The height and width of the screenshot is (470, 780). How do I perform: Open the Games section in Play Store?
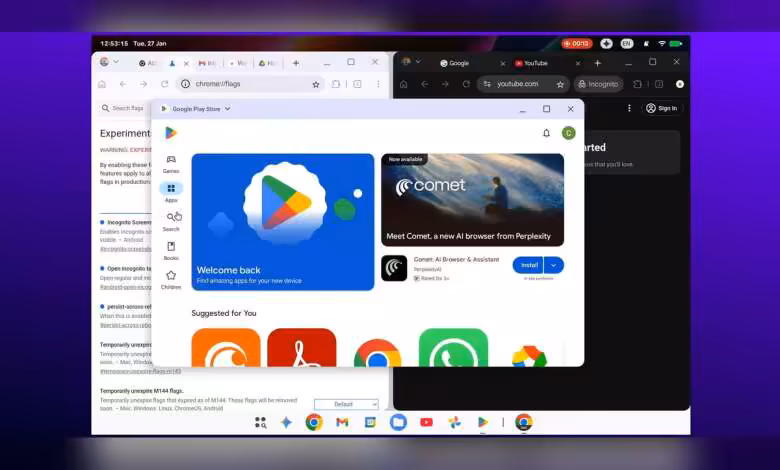(x=171, y=162)
